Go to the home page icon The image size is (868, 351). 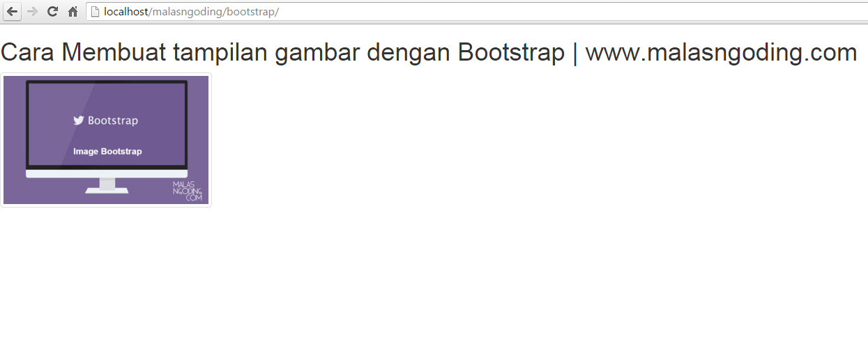(x=73, y=11)
